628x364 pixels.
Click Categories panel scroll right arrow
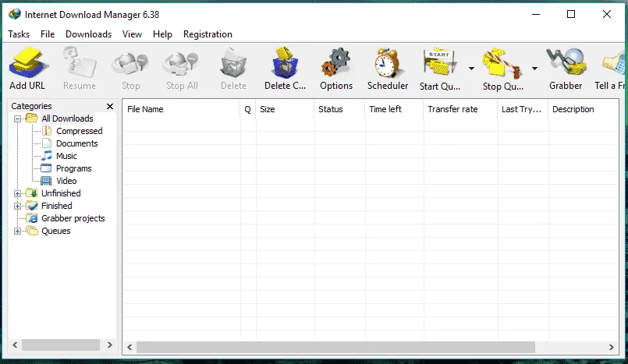point(110,345)
